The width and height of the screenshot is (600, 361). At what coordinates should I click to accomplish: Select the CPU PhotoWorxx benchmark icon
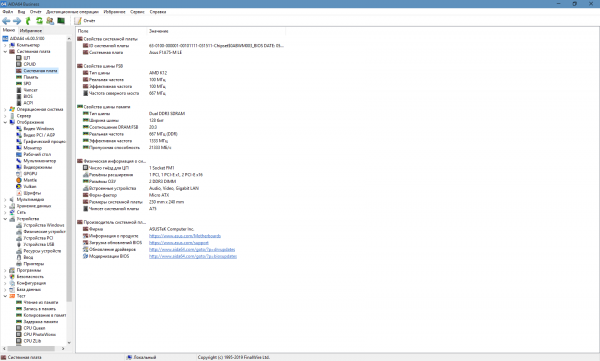click(x=19, y=335)
